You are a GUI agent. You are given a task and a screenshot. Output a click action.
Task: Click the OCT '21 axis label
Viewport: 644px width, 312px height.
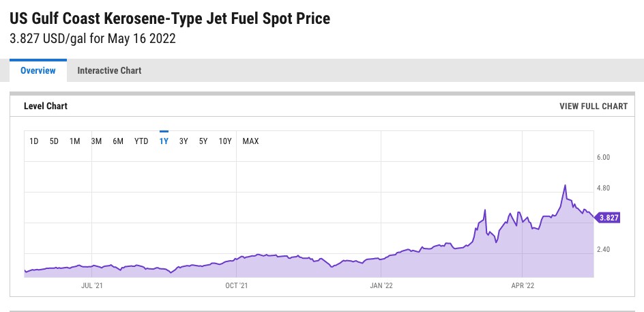[x=235, y=285]
